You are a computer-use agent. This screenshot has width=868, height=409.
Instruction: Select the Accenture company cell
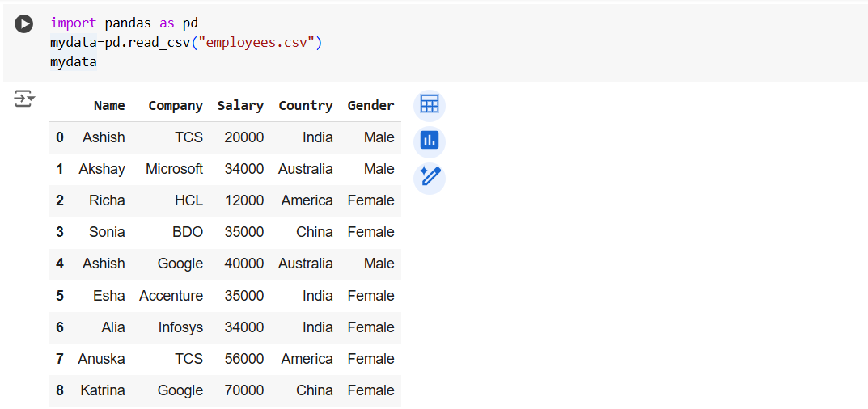point(171,296)
